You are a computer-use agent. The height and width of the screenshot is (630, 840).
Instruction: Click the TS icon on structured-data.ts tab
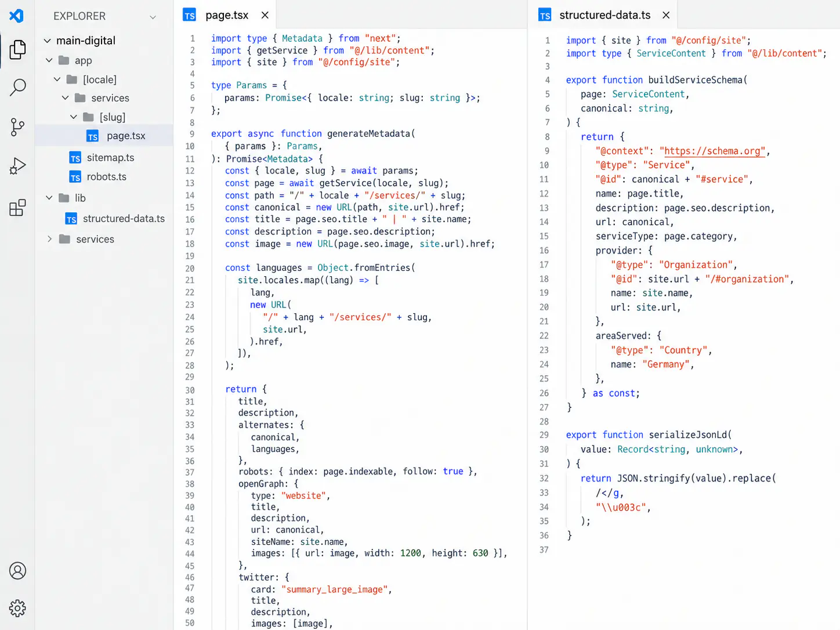[x=545, y=15]
